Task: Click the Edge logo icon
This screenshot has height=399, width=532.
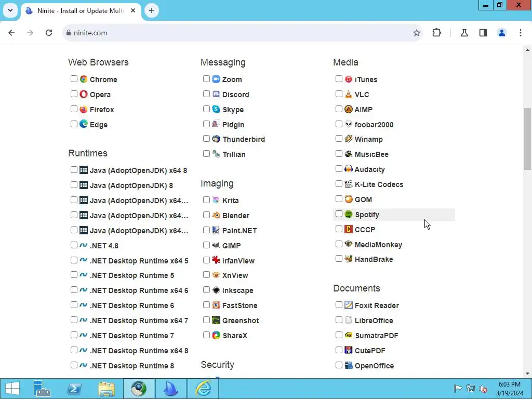Action: point(84,124)
